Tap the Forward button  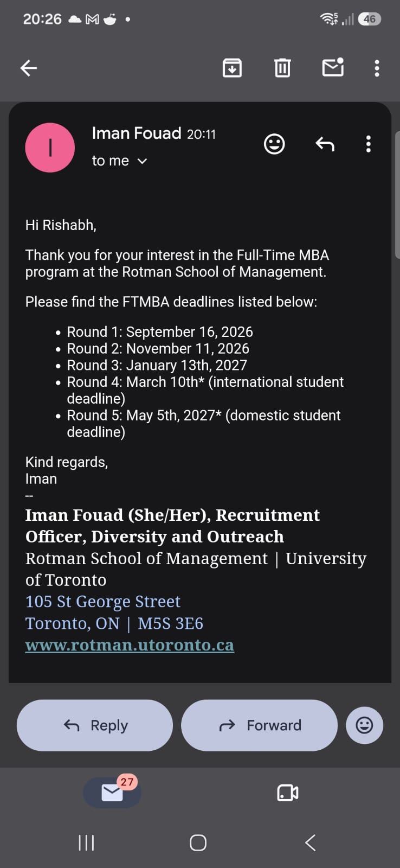[259, 725]
